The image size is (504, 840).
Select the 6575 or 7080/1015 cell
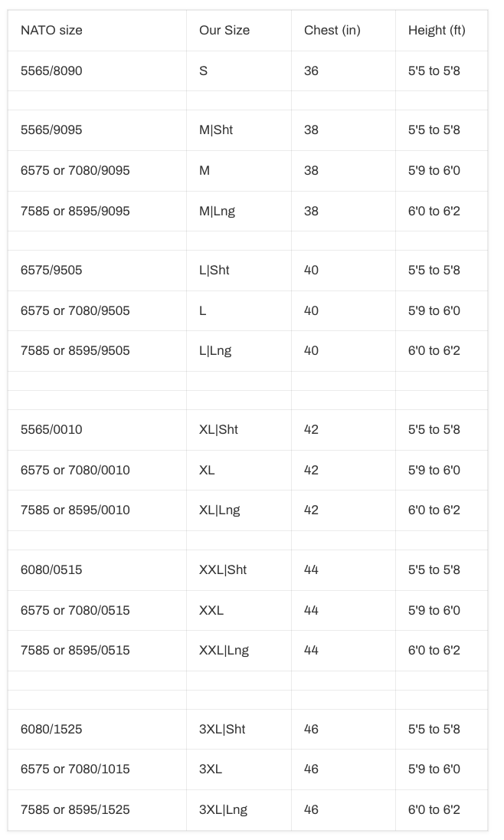click(75, 769)
